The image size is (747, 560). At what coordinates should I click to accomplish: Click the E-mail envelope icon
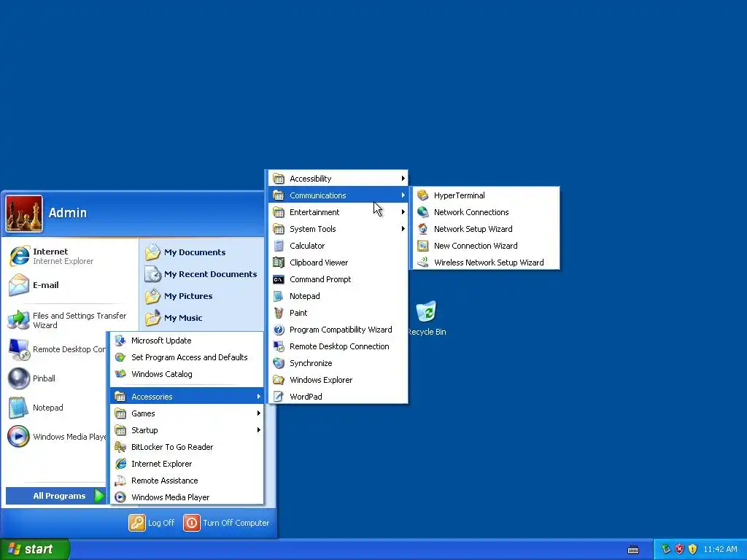pyautogui.click(x=19, y=285)
